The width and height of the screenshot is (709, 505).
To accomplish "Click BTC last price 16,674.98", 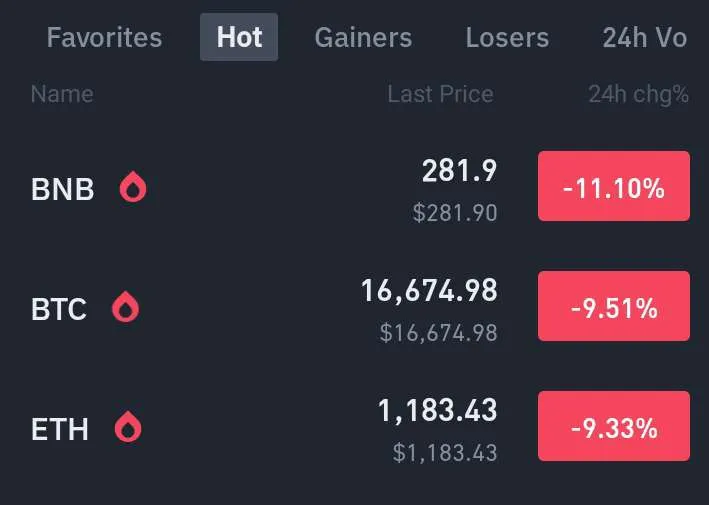I will point(429,291).
